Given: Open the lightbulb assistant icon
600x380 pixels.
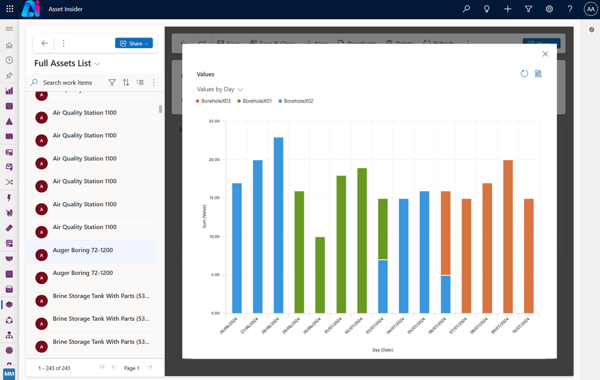Looking at the screenshot, I should pos(487,8).
